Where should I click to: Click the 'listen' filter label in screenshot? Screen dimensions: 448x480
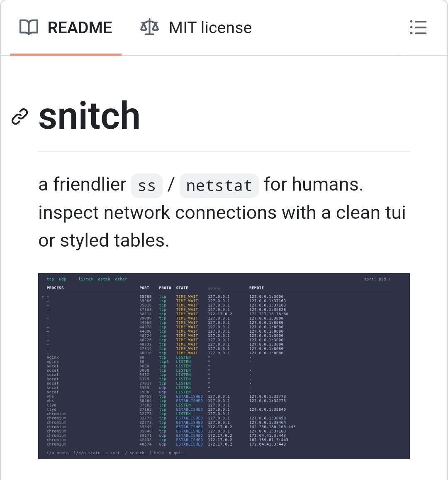[85, 279]
